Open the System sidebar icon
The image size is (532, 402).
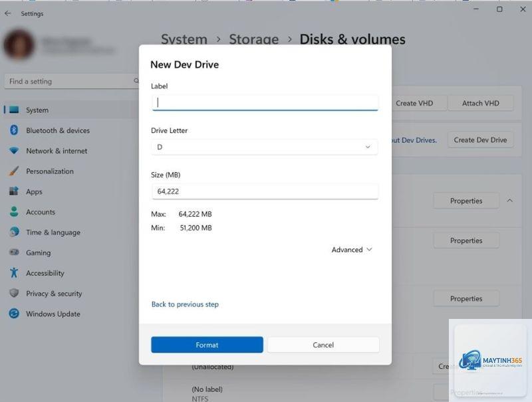coord(14,110)
